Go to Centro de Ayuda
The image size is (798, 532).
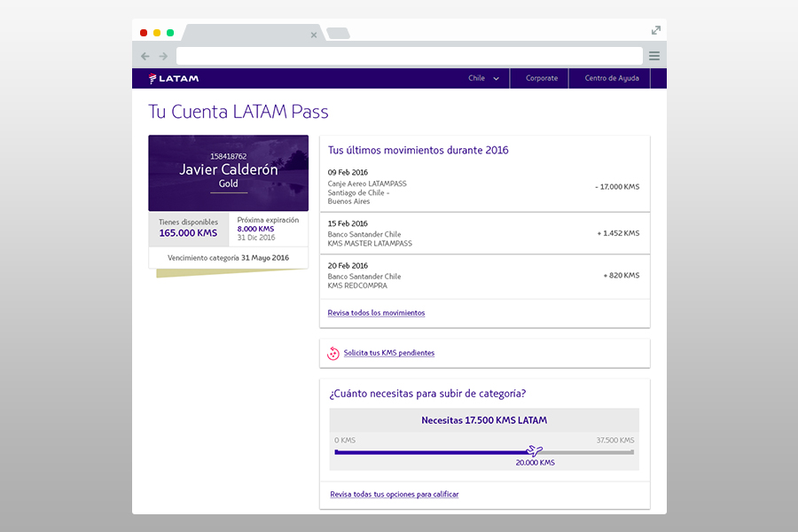click(611, 78)
